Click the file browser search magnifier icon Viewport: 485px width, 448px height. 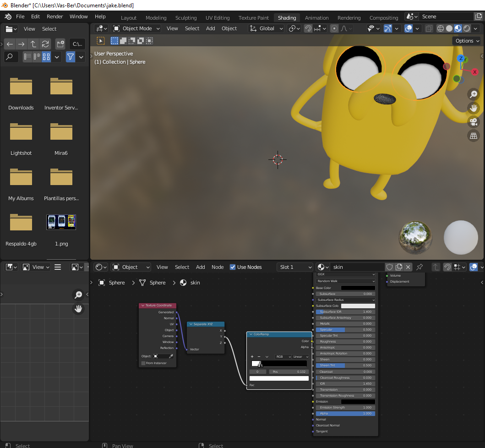coord(10,57)
